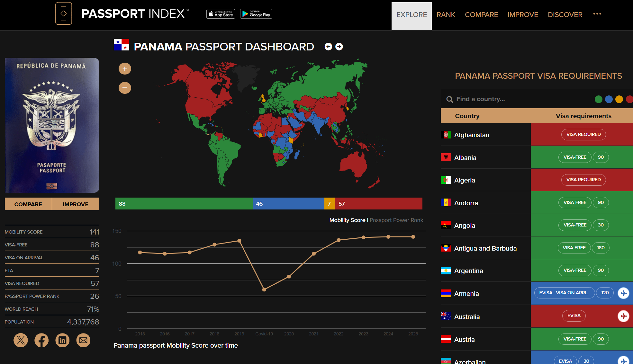Share on Facebook icon
Image resolution: width=633 pixels, height=364 pixels.
[41, 340]
